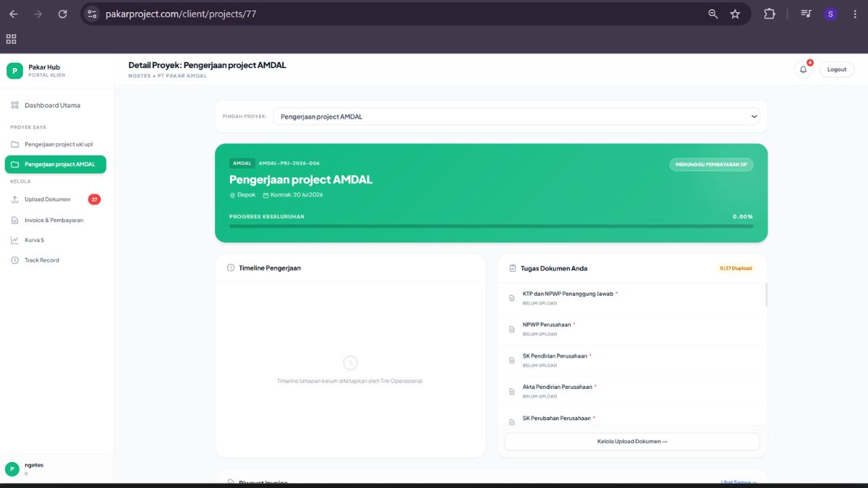Image resolution: width=868 pixels, height=488 pixels.
Task: Click KTP dan NPWP Penanggung Jawab item
Action: [631, 298]
